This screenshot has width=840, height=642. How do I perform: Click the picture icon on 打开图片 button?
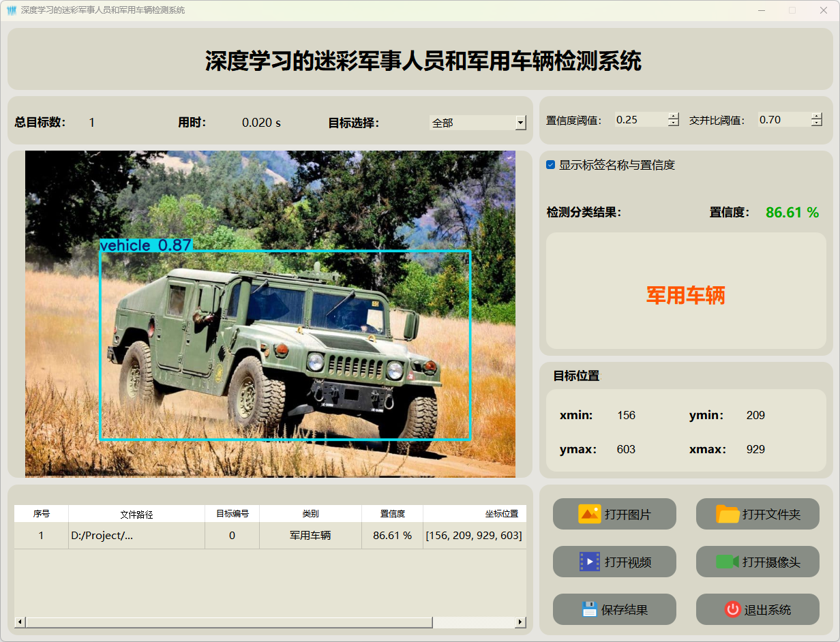tap(589, 514)
